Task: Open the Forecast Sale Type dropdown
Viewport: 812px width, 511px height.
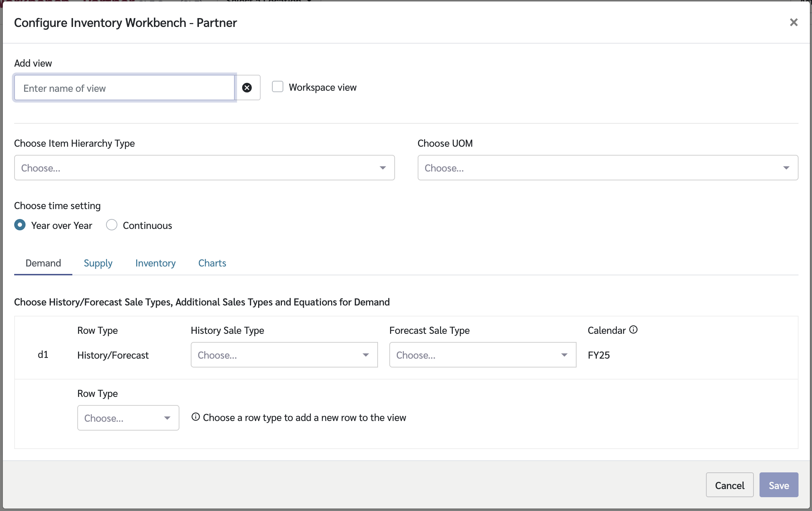Action: click(482, 355)
